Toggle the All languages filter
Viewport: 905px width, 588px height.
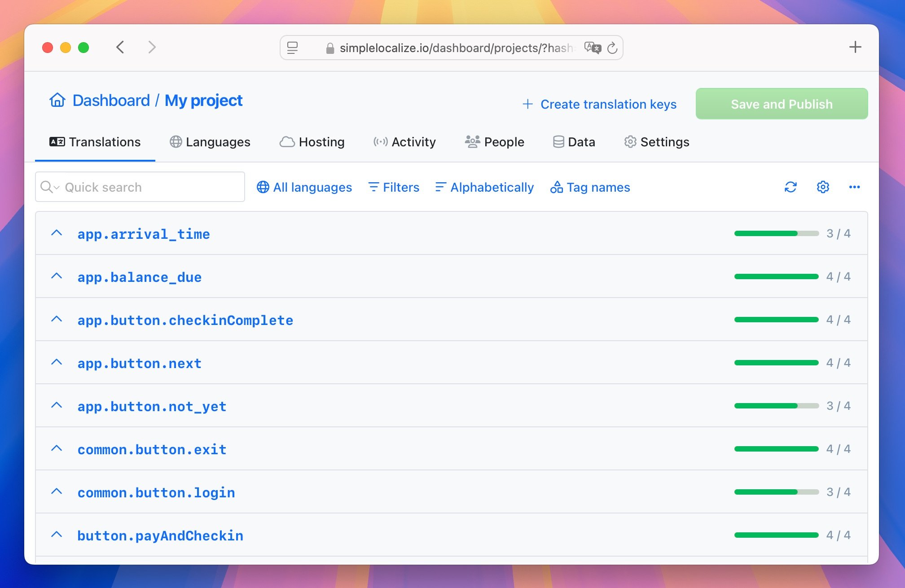click(x=304, y=187)
